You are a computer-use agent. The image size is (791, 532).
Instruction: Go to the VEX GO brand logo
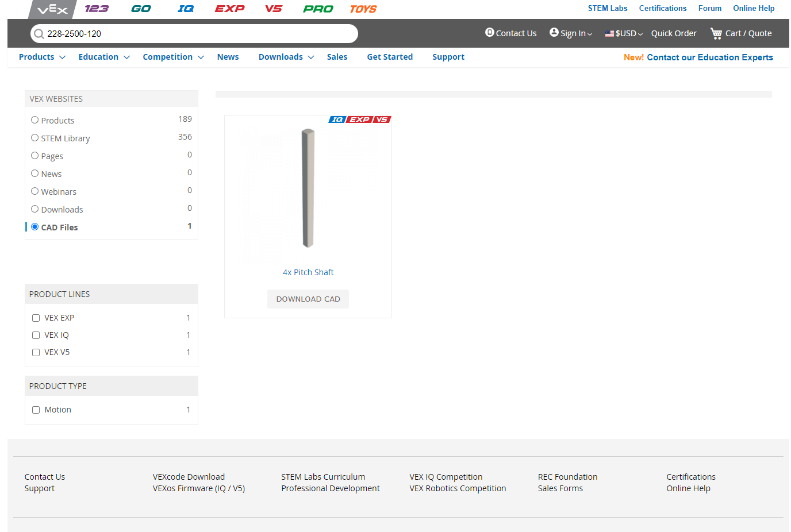141,9
